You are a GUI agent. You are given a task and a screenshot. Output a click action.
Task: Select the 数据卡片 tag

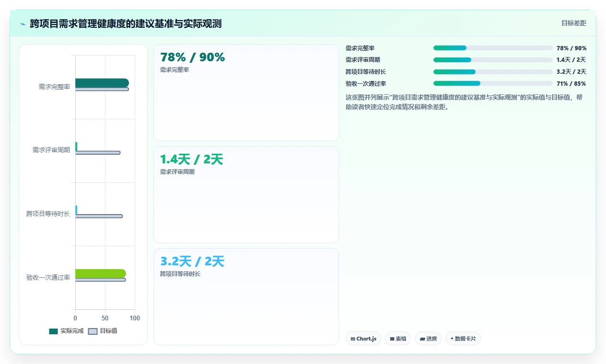pos(463,339)
